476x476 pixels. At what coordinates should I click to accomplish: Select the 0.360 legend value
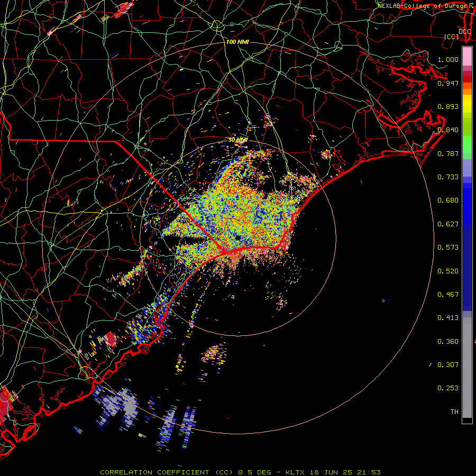448,342
